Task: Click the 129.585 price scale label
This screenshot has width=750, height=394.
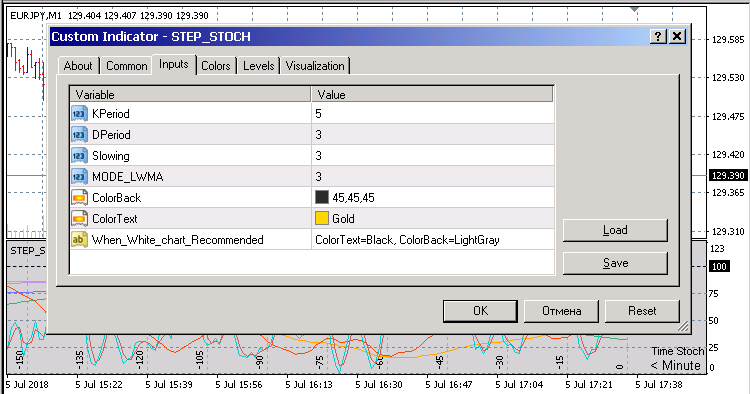Action: (x=728, y=40)
